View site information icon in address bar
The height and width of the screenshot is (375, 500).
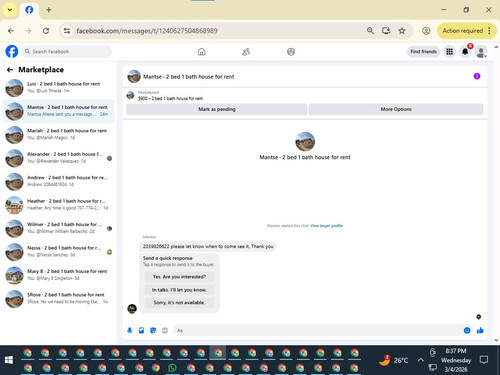[67, 31]
